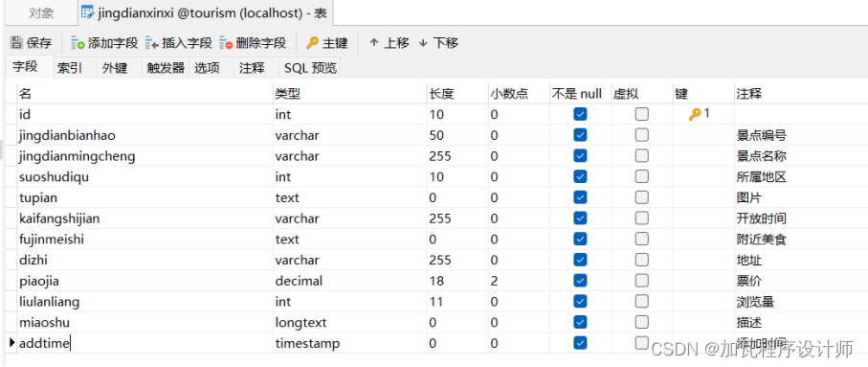Select the piaojia field name cell
The image size is (868, 367).
click(145, 281)
